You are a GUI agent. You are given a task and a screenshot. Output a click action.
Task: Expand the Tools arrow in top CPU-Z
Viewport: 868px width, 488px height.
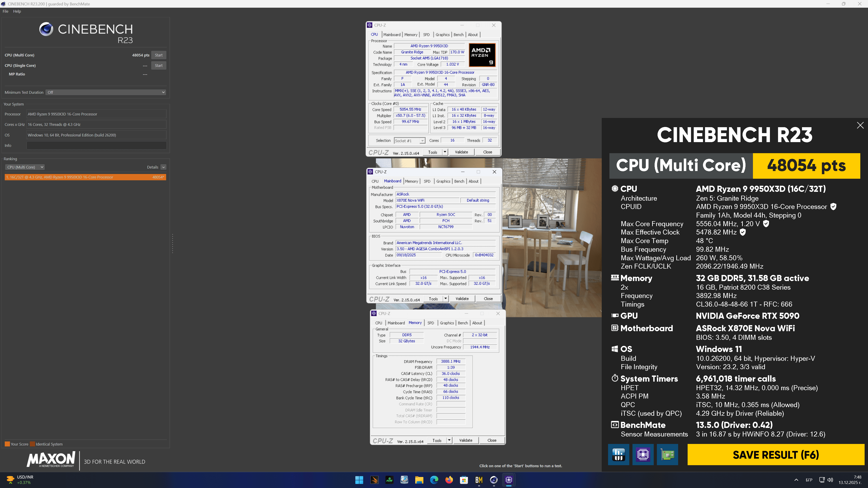tap(445, 152)
